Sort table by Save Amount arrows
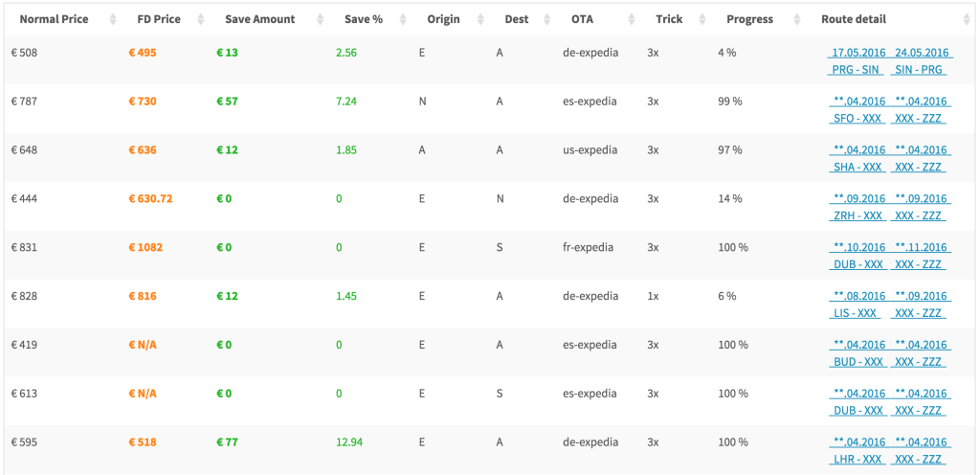 pos(320,20)
